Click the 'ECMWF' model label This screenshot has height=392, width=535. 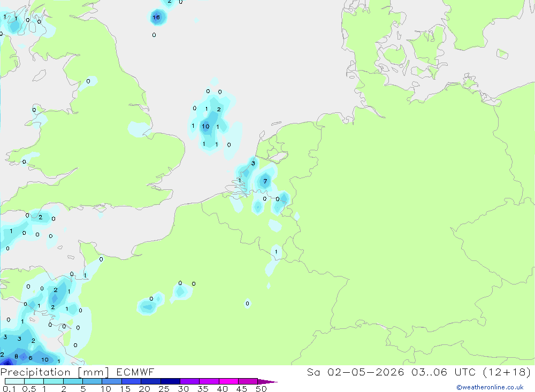click(135, 372)
